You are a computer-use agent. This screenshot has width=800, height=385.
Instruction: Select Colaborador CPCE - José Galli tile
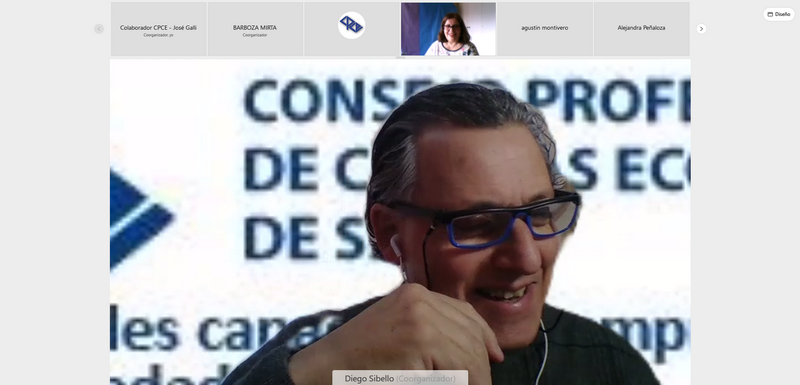click(159, 29)
